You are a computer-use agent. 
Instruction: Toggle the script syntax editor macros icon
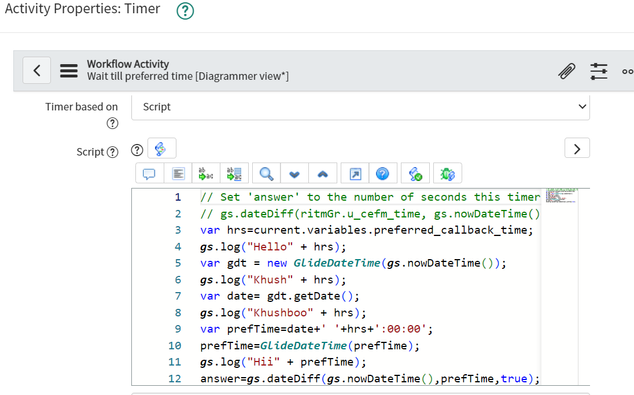161,149
